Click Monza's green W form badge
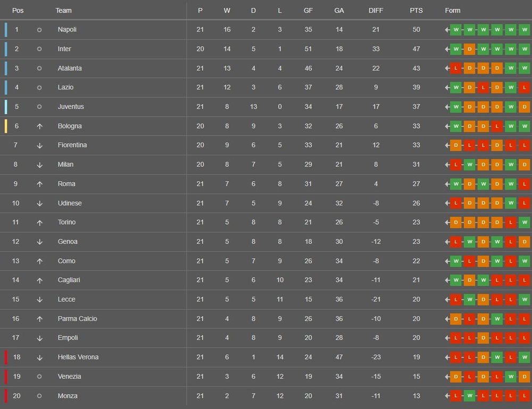Image resolution: width=532 pixels, height=409 pixels. (469, 396)
